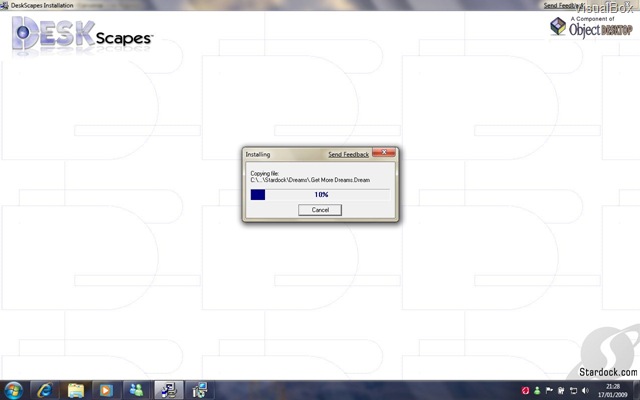Click the Get More Dreams.Dream file path
The width and height of the screenshot is (640, 400).
coord(310,180)
